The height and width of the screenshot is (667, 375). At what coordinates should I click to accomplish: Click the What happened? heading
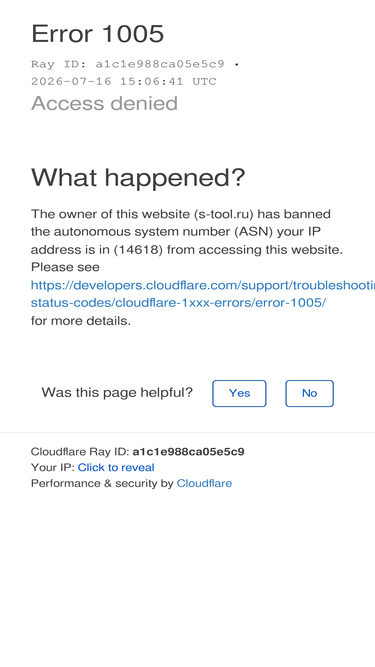click(138, 177)
